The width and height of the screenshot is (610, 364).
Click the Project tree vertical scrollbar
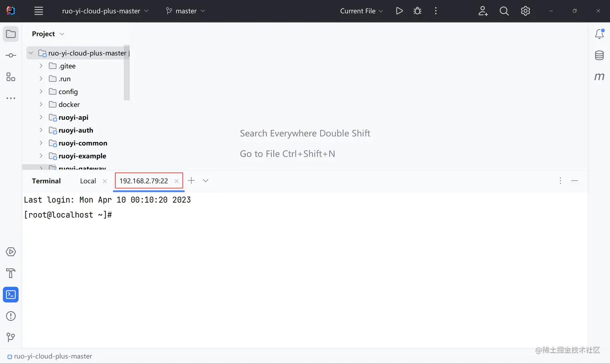tap(127, 73)
